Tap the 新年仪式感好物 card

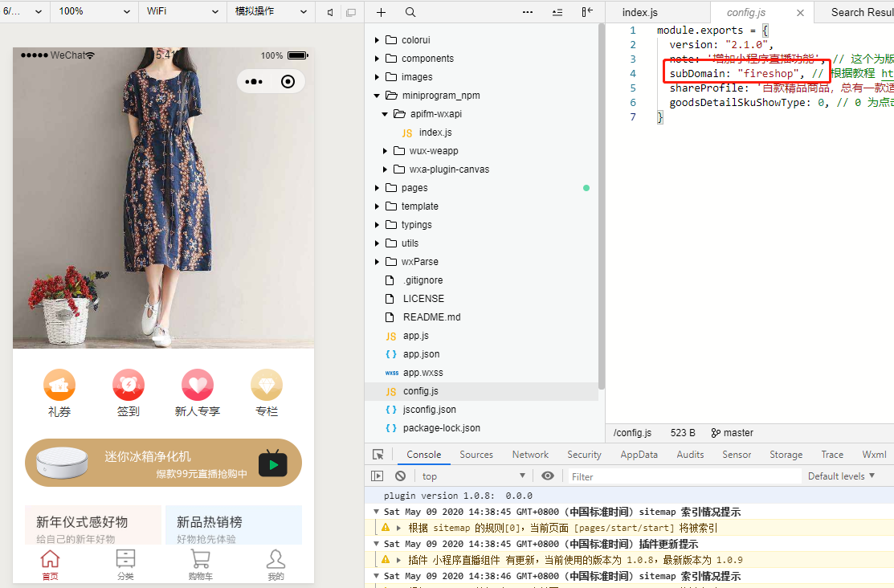pos(93,525)
